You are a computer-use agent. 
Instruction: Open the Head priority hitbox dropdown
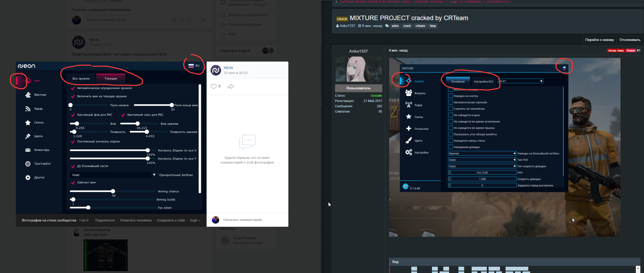click(113, 175)
